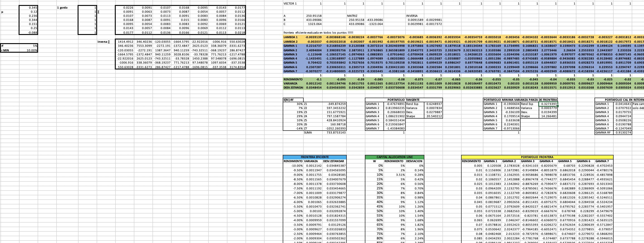Image resolution: width=644 pixels, height=243 pixels.
Task: Click the 250.95158 value beside A
Action: point(312,16)
